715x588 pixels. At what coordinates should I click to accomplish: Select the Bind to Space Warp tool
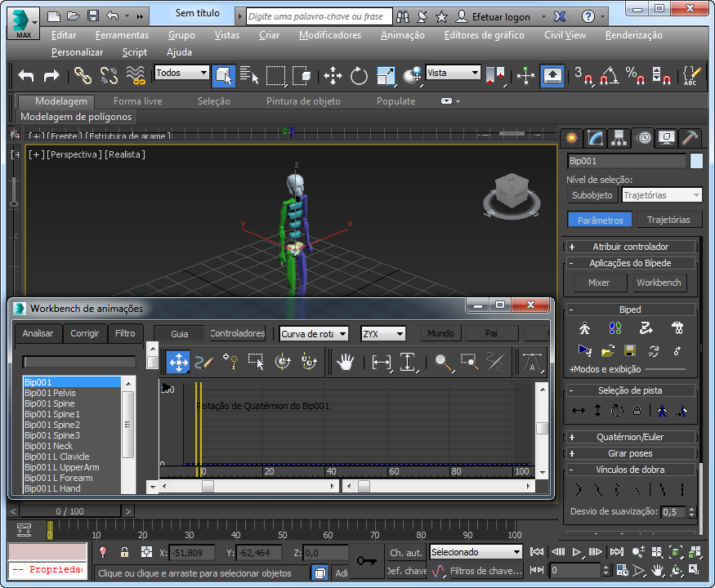(x=136, y=76)
